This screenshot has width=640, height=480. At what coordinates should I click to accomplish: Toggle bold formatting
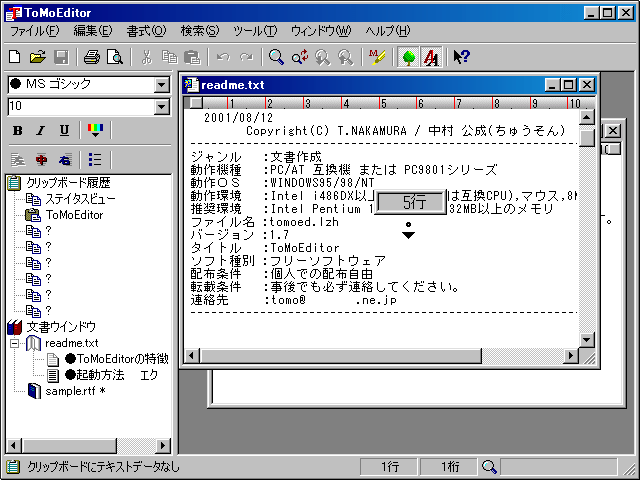[18, 131]
